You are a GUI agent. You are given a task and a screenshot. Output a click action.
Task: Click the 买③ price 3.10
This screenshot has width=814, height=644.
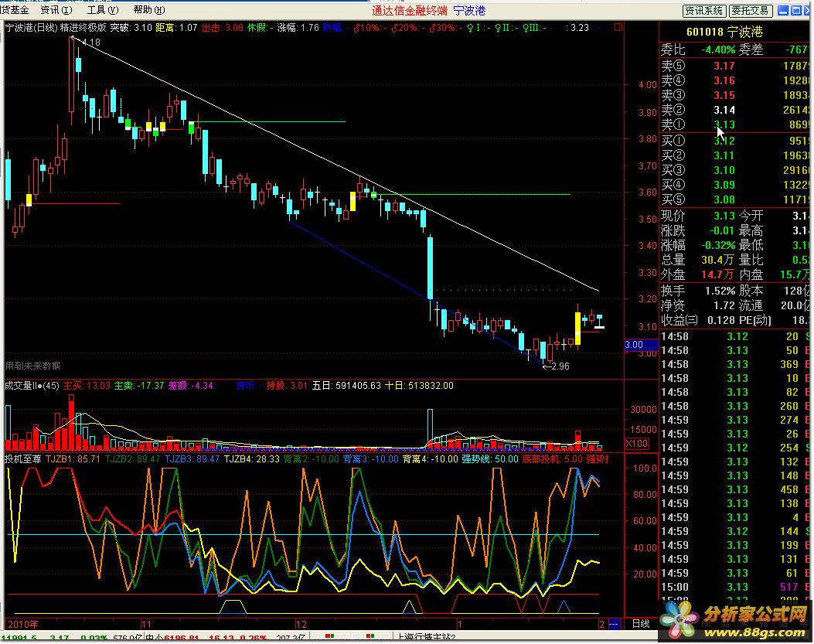[724, 170]
